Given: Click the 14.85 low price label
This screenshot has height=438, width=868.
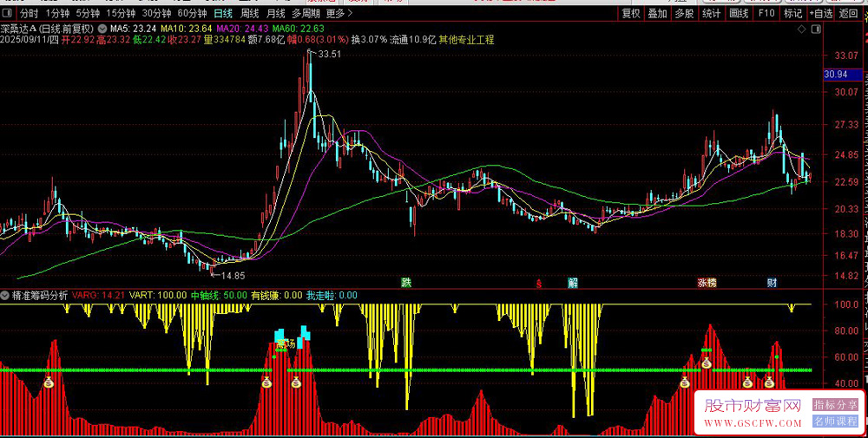Looking at the screenshot, I should click(233, 275).
